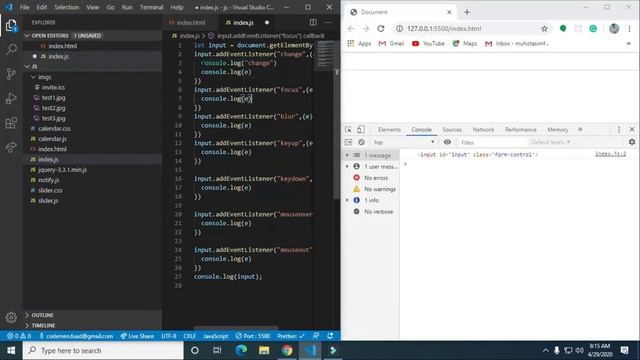Click the editor minimap
The height and width of the screenshot is (360, 640).
click(x=325, y=54)
